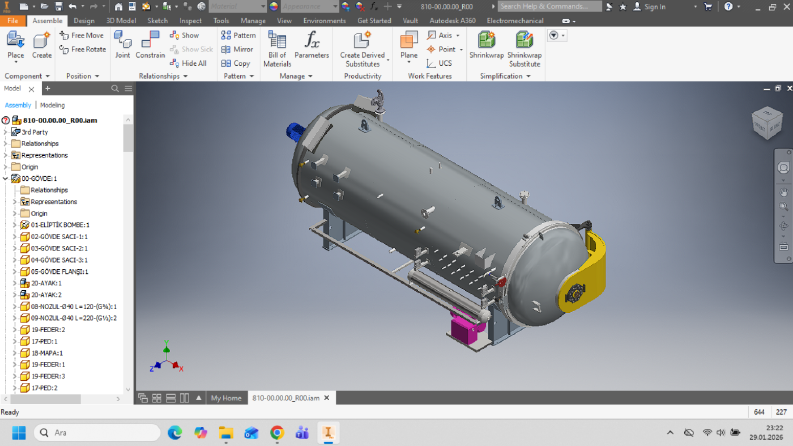Open the browser panel menu icon
The height and width of the screenshot is (446, 793).
128,88
